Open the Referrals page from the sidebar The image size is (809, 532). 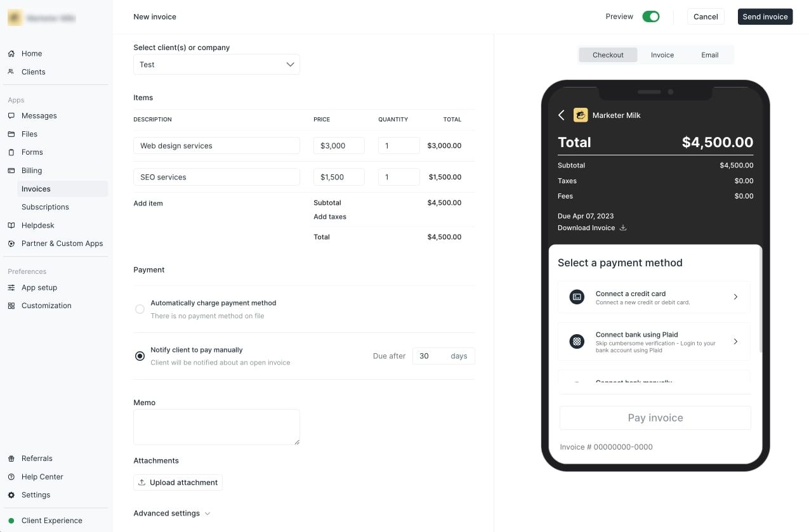[37, 458]
